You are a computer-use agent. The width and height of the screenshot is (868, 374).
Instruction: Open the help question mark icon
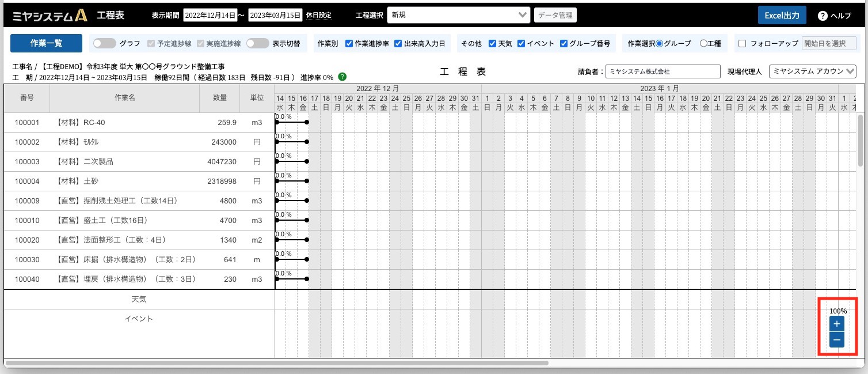click(823, 16)
